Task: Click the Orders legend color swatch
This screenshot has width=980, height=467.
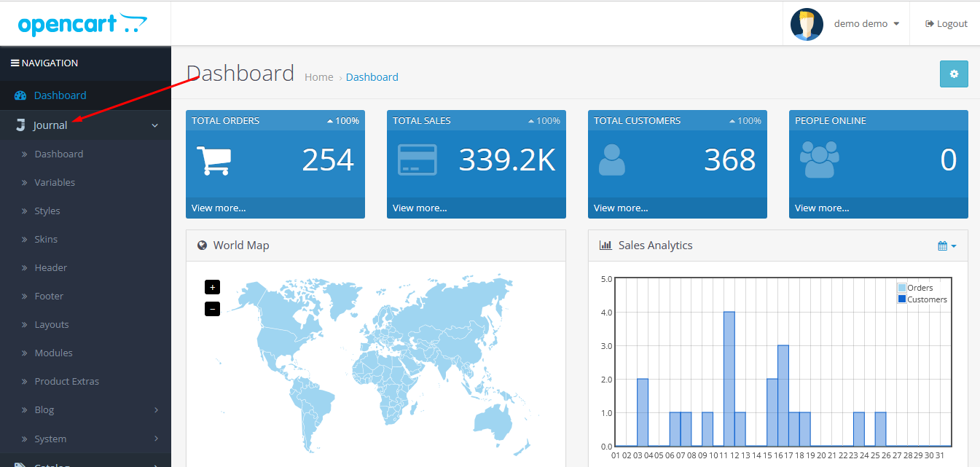Action: tap(902, 288)
